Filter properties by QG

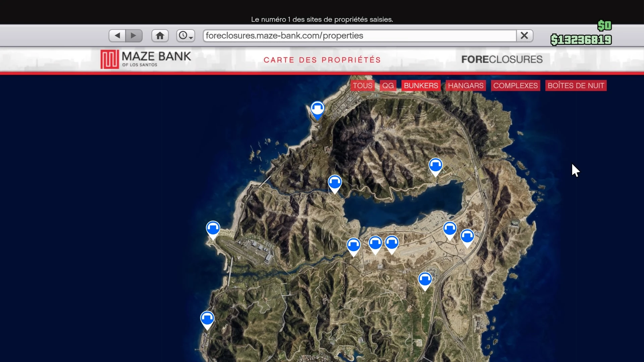[x=388, y=85]
